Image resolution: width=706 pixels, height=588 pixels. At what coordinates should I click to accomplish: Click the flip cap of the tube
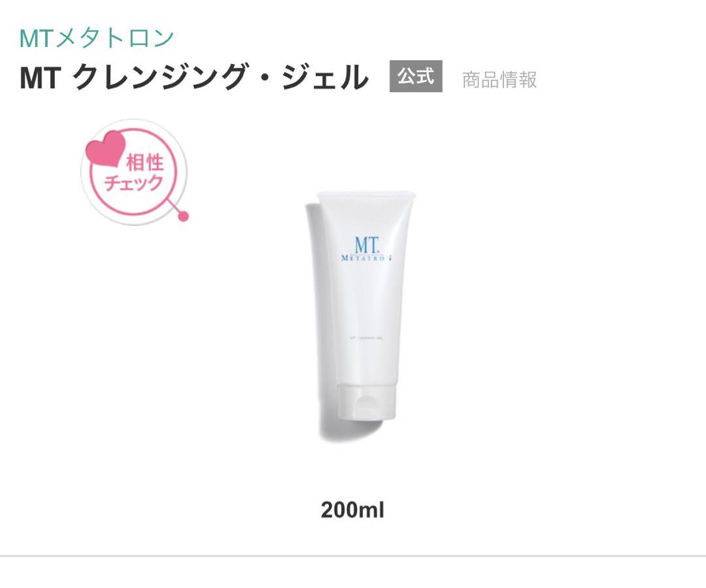tap(367, 402)
